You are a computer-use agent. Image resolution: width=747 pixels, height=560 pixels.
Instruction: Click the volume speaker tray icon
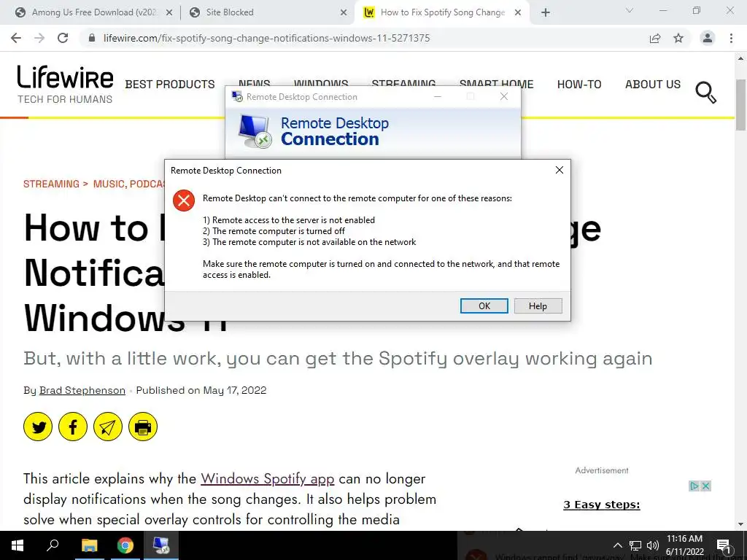tap(653, 545)
